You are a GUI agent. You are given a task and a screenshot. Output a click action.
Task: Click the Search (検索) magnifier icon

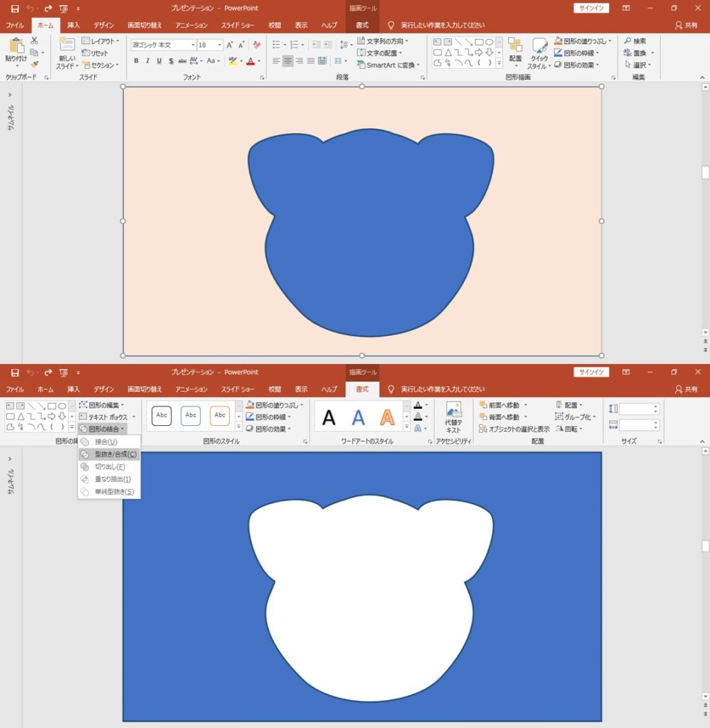(628, 41)
